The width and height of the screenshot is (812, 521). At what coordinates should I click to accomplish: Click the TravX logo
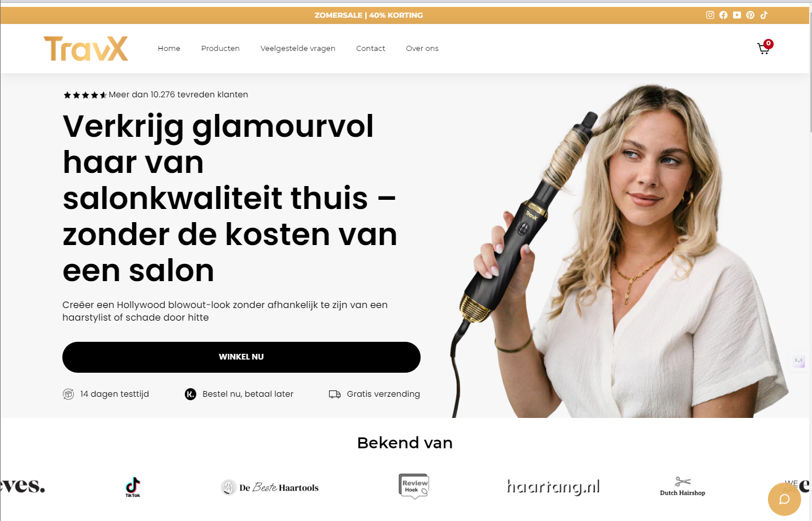86,49
